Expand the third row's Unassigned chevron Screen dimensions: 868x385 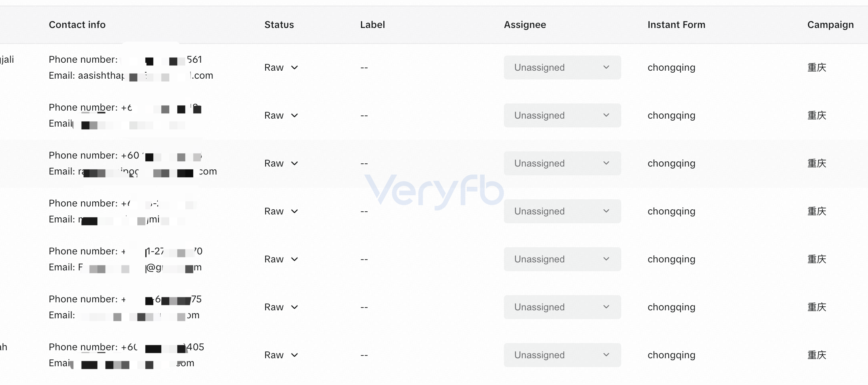pos(606,163)
